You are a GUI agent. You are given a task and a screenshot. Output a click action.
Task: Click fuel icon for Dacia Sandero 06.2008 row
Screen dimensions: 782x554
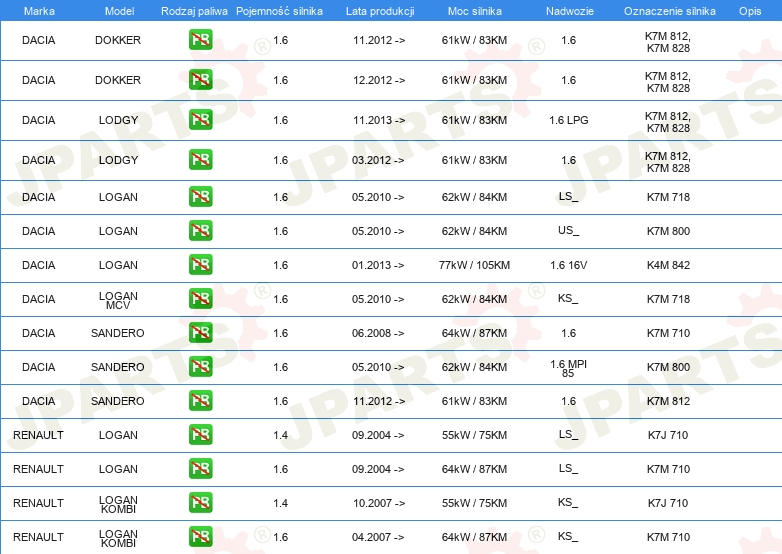point(200,333)
